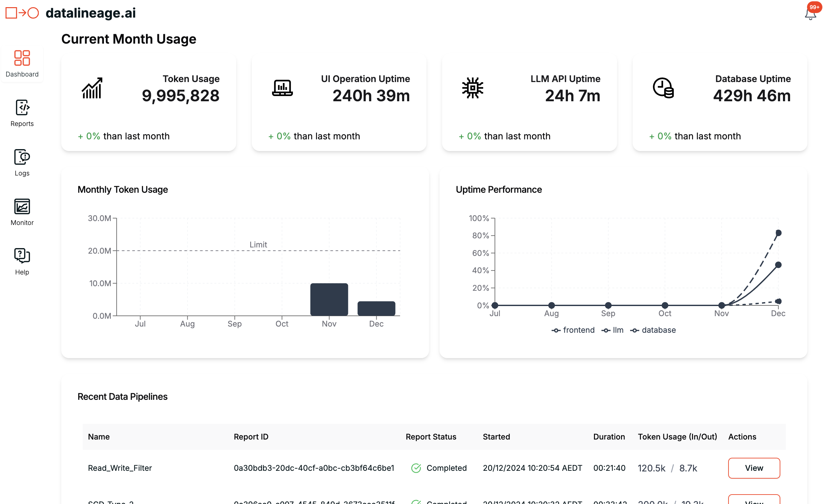Click the datalineage.ai logo
Screen dimensions: 823x504
coord(70,13)
